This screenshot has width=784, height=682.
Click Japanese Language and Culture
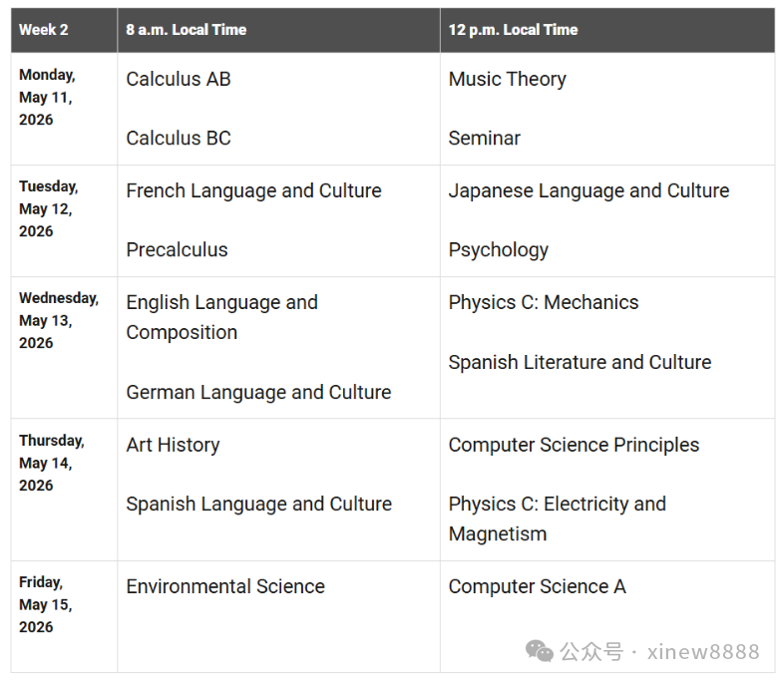(x=588, y=191)
